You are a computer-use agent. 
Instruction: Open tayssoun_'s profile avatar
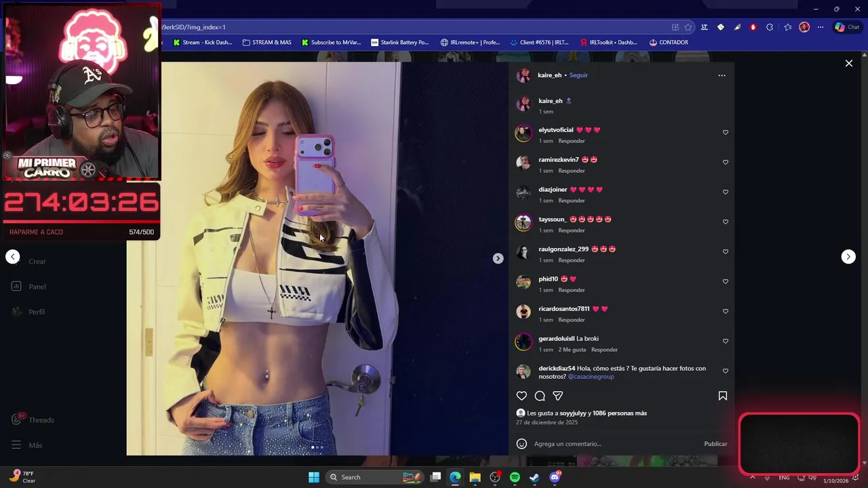524,222
